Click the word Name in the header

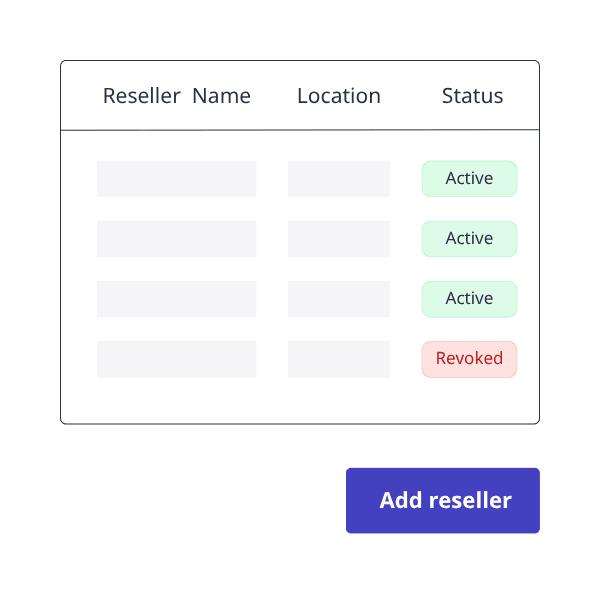tap(221, 96)
